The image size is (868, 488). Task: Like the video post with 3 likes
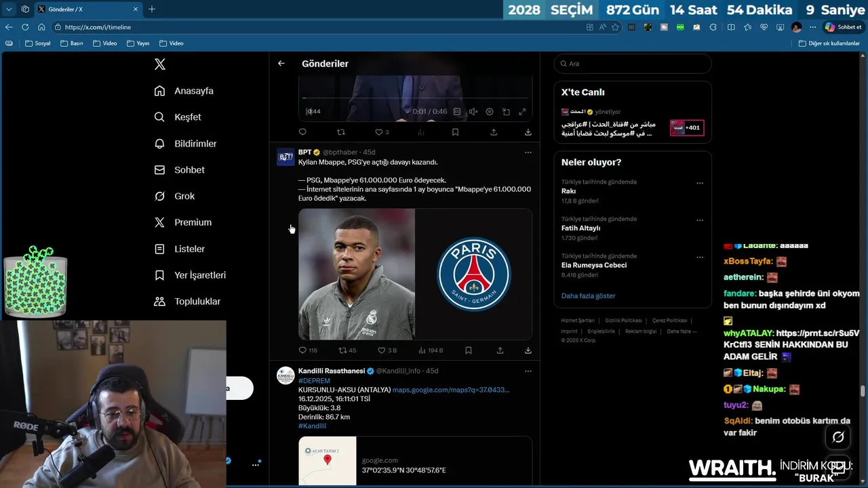coord(382,132)
